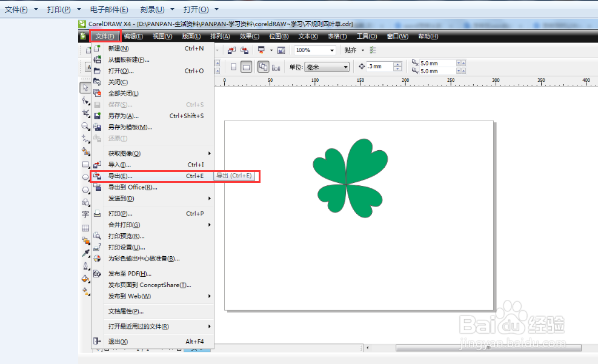The image size is (598, 364).
Task: Open the 窗口 menu
Action: click(x=397, y=36)
